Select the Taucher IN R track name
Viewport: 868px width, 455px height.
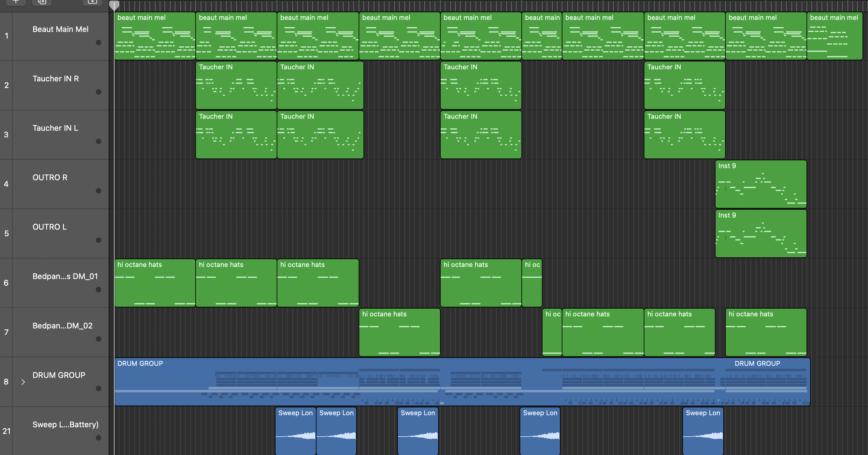(55, 78)
